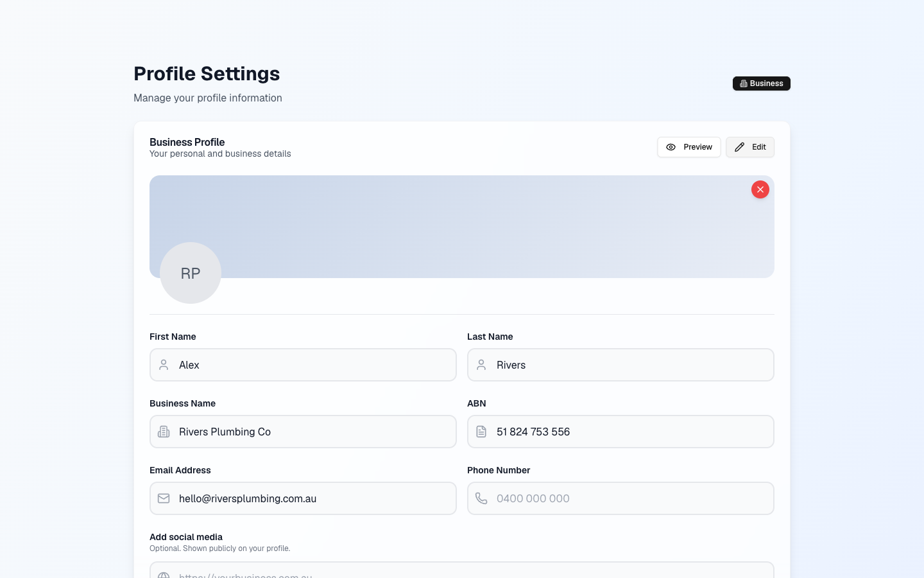Click 'Optional. Shown publicly on your profile.' text

[220, 548]
